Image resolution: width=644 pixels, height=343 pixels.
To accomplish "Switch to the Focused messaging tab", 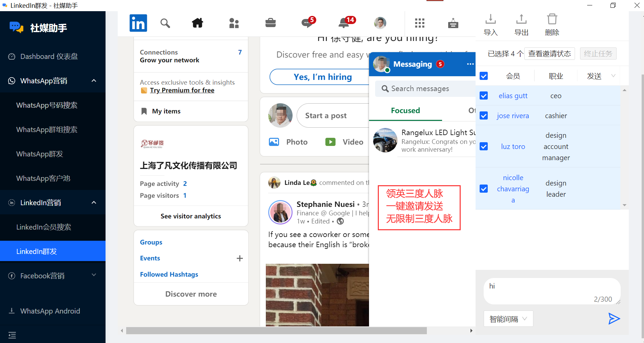I will point(405,110).
